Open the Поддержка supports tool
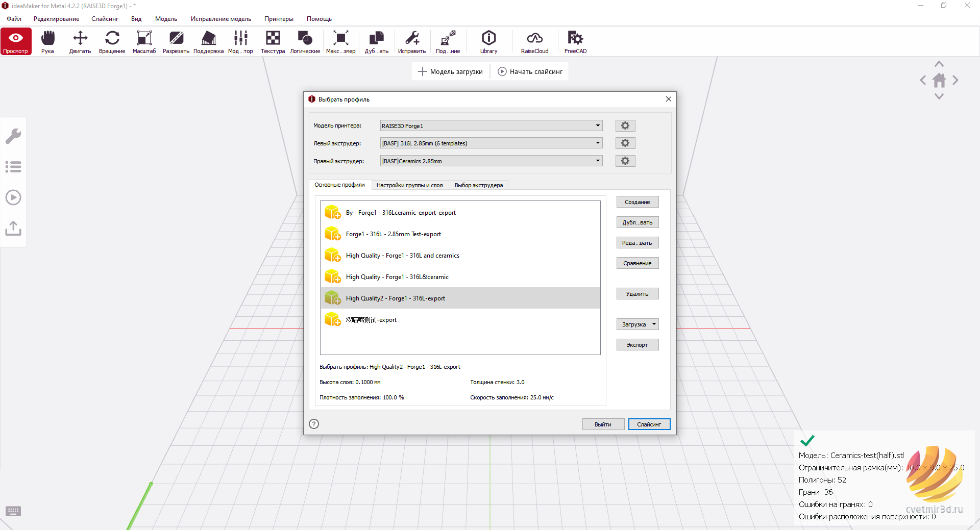Screen dimensions: 980x530 click(x=208, y=41)
